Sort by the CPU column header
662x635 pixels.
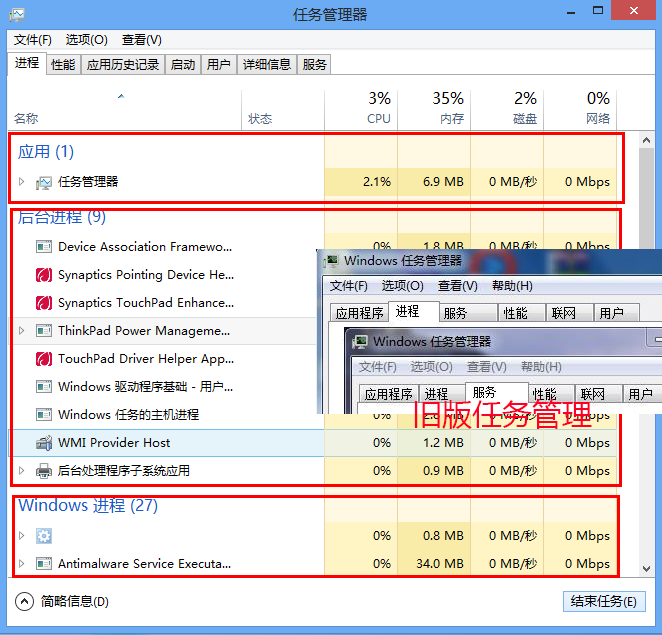click(361, 110)
